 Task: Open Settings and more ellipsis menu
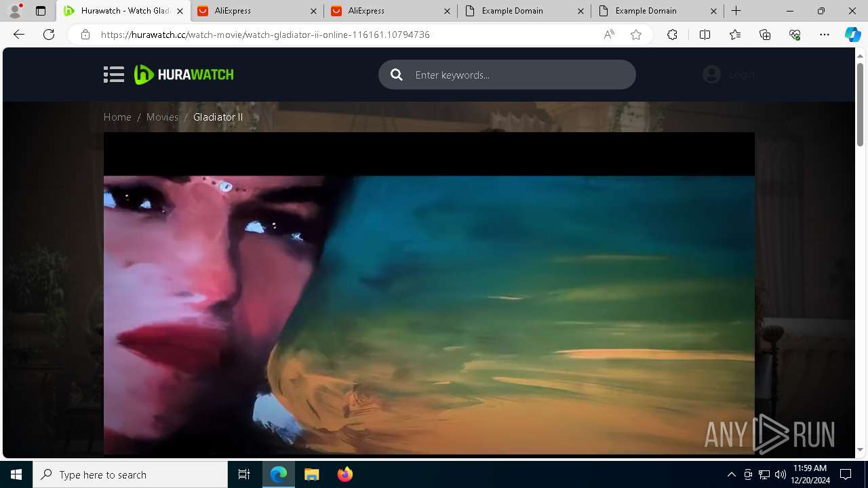[x=825, y=35]
